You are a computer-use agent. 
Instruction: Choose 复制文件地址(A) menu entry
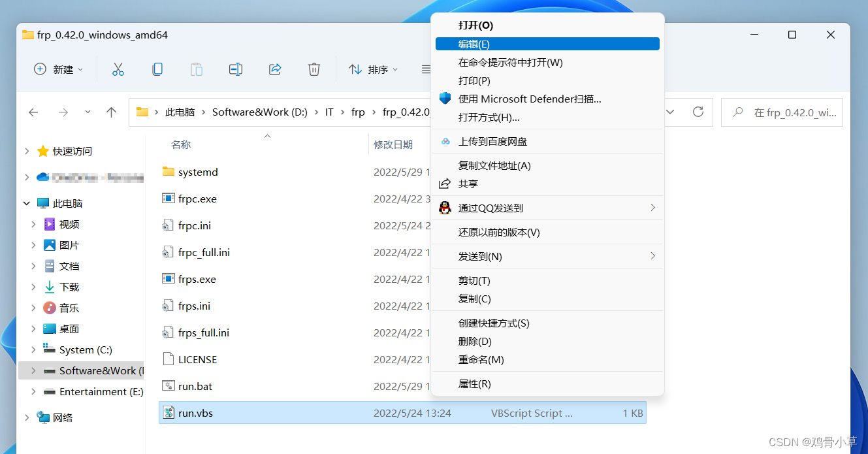[x=547, y=165]
